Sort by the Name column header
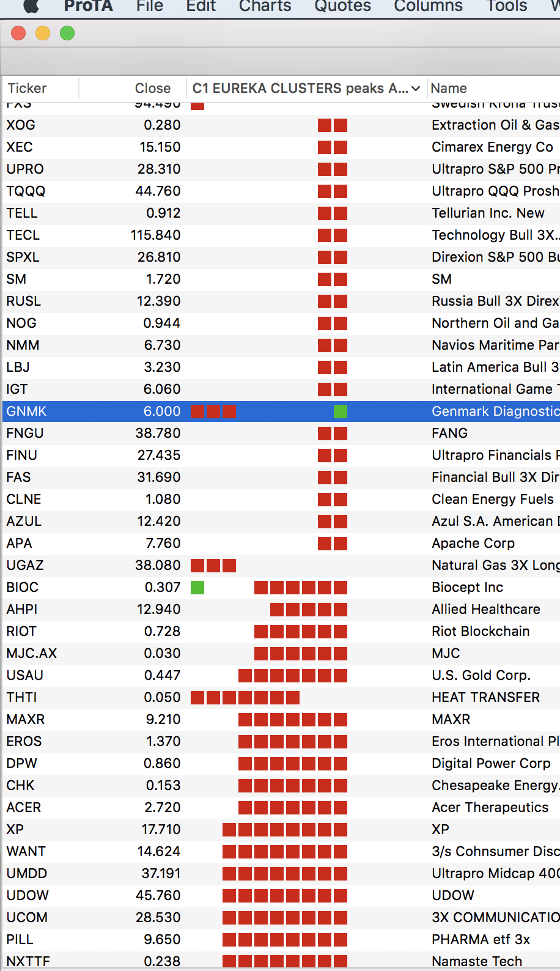560x971 pixels. click(x=449, y=88)
